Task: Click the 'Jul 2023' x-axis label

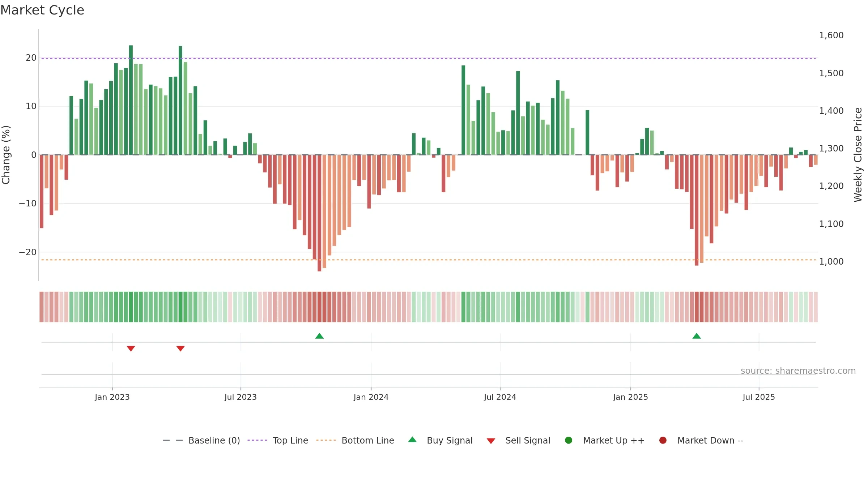Action: tap(241, 397)
